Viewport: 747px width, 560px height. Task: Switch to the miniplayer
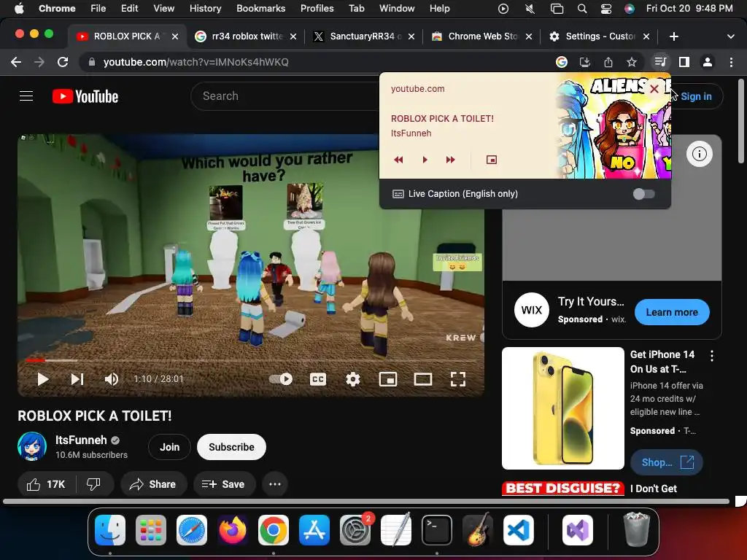pyautogui.click(x=388, y=379)
